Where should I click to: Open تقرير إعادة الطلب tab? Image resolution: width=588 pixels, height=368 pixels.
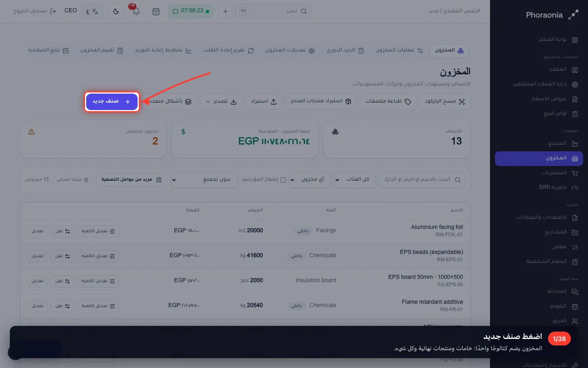point(229,50)
